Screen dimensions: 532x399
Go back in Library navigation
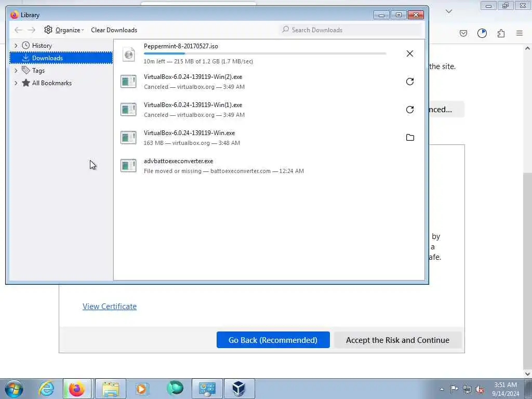click(x=18, y=30)
